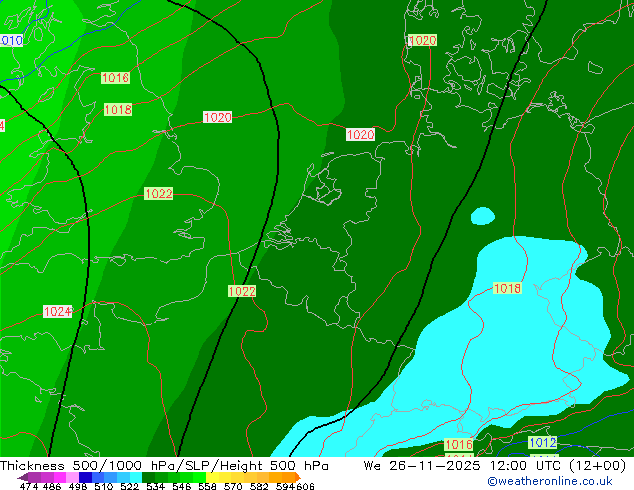Click the 474 legend value
This screenshot has height=490, width=634.
click(29, 486)
